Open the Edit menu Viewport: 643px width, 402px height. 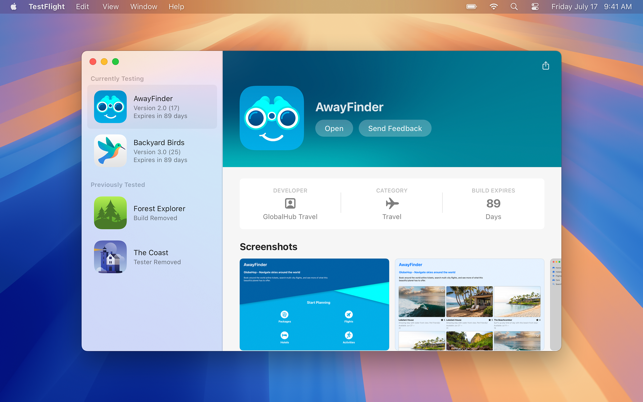[x=82, y=7]
